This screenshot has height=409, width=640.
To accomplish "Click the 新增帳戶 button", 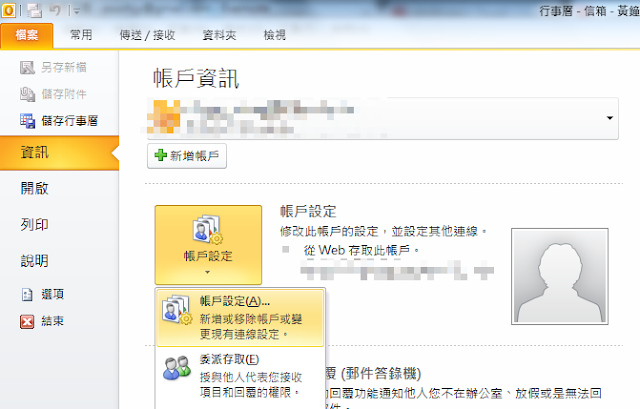I will tap(187, 156).
